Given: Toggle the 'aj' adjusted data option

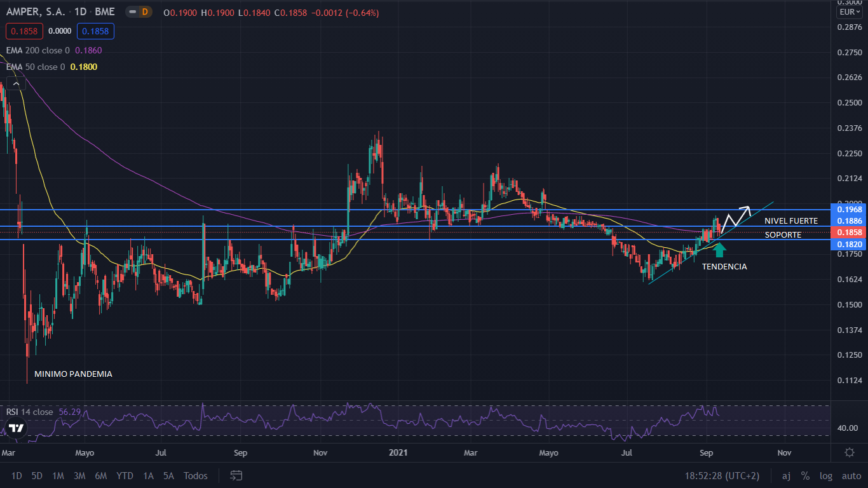Looking at the screenshot, I should coord(786,475).
